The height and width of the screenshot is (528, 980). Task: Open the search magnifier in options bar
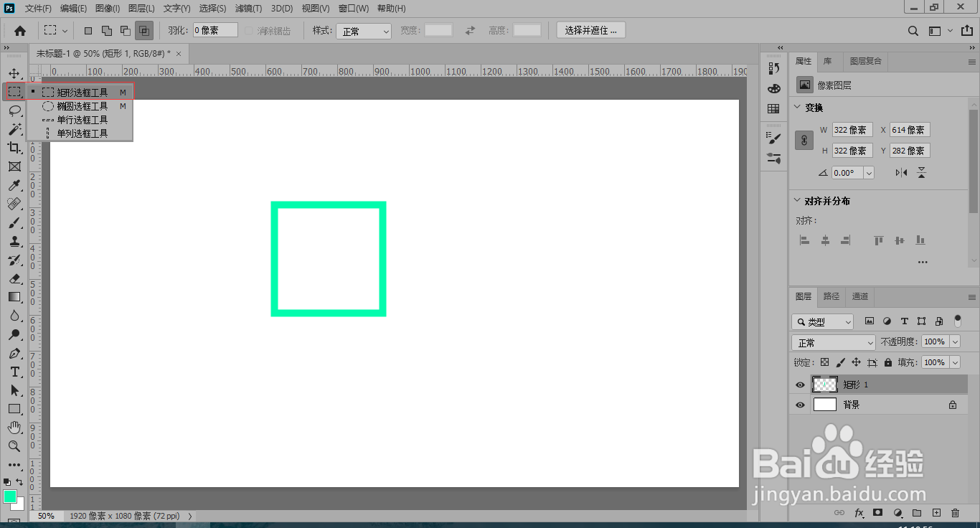913,31
